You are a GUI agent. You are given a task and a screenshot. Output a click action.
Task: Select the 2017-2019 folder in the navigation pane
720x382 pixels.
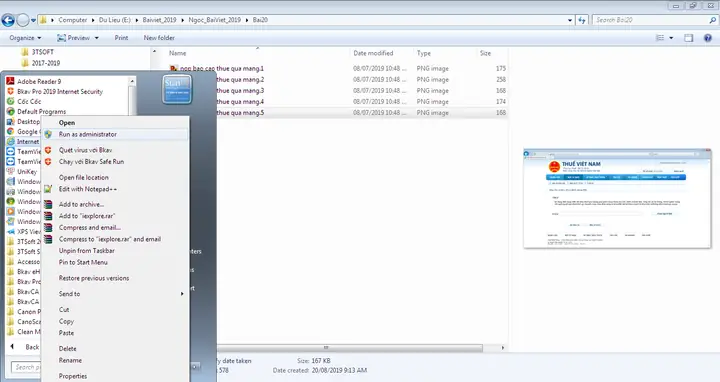tap(40, 63)
